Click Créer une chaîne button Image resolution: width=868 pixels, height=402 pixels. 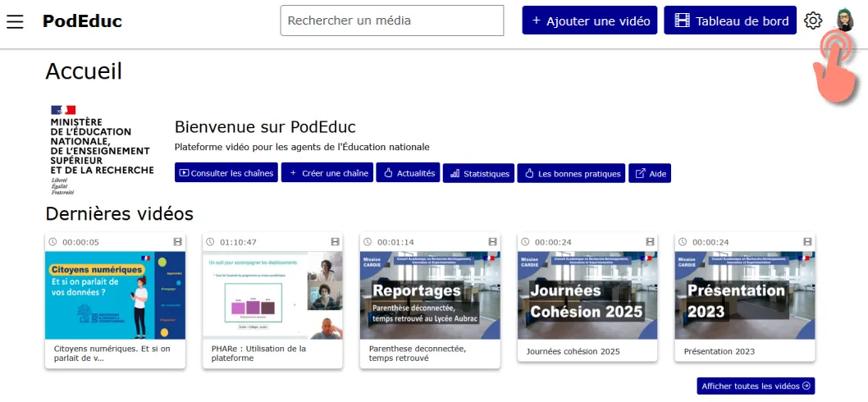(327, 173)
